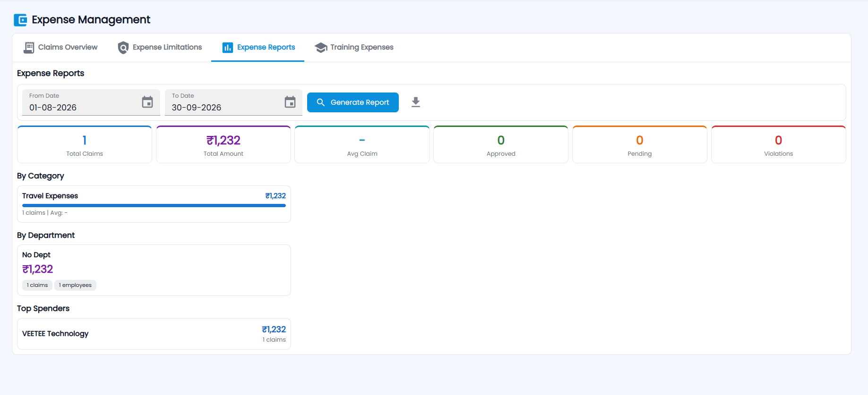Image resolution: width=868 pixels, height=395 pixels.
Task: Select the Expense Reports tab
Action: pyautogui.click(x=258, y=47)
